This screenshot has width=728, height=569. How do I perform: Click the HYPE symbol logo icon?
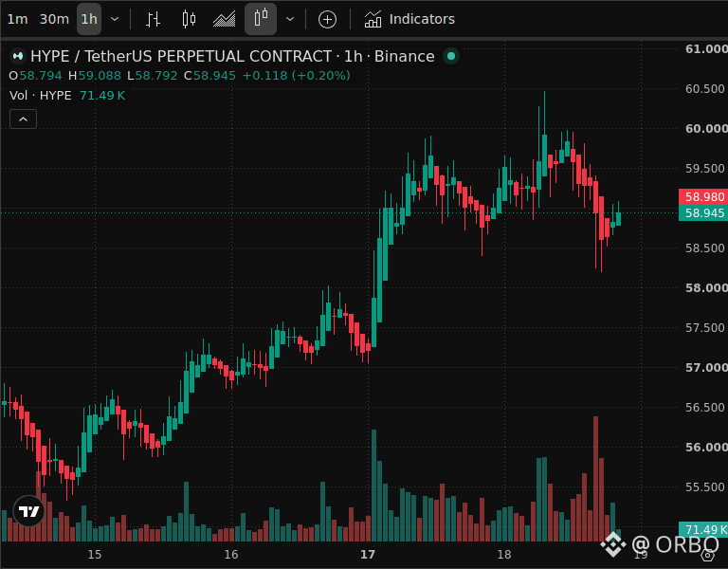pos(18,56)
